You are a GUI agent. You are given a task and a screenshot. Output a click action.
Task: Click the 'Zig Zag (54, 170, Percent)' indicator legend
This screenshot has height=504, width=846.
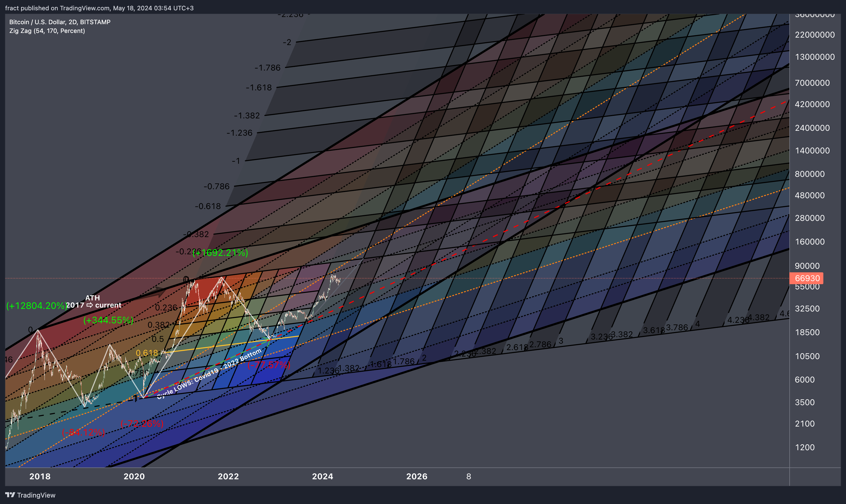tap(47, 31)
